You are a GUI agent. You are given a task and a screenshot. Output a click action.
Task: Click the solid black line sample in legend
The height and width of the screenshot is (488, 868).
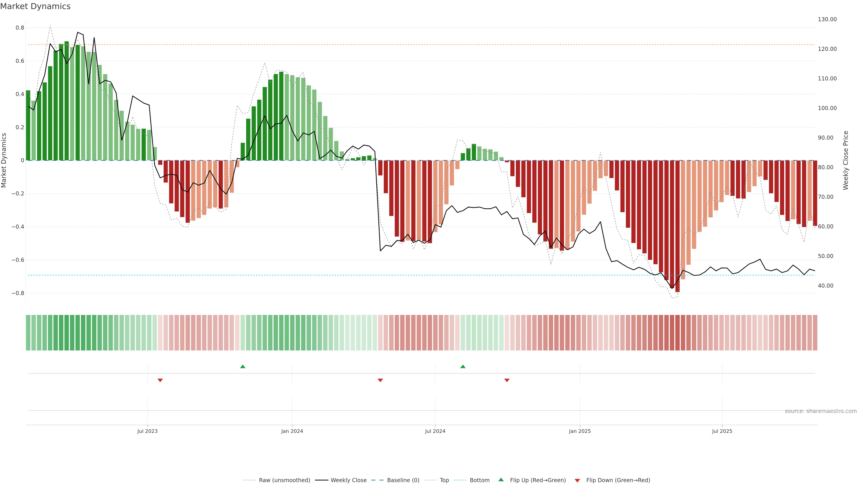click(321, 480)
